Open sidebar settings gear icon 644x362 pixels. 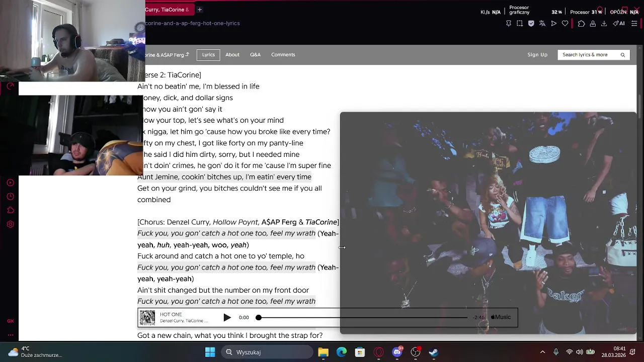click(x=10, y=224)
